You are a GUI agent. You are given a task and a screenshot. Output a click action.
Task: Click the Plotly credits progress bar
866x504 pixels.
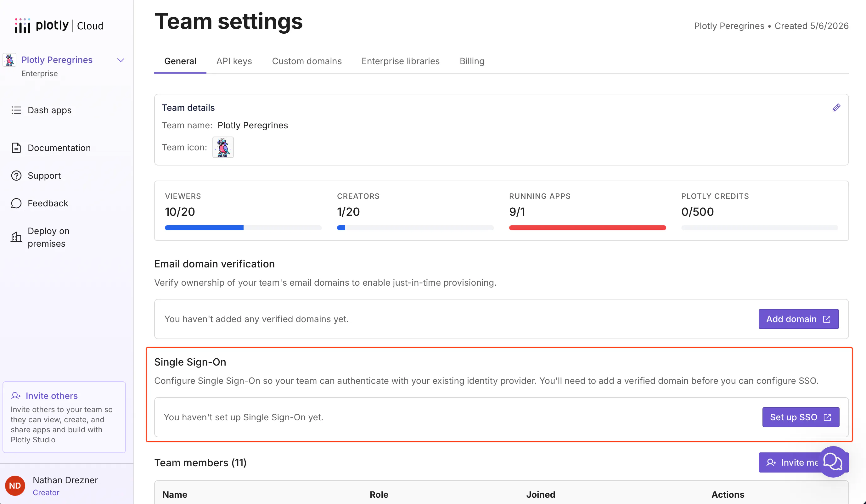point(759,228)
